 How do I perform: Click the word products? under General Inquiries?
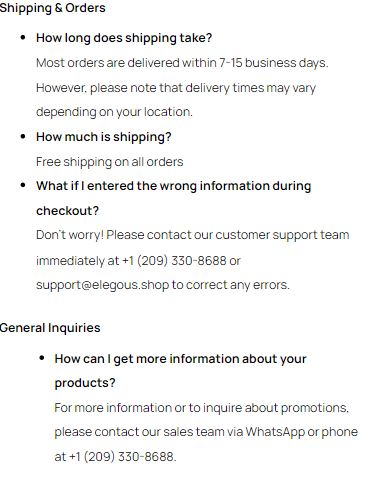pos(85,383)
